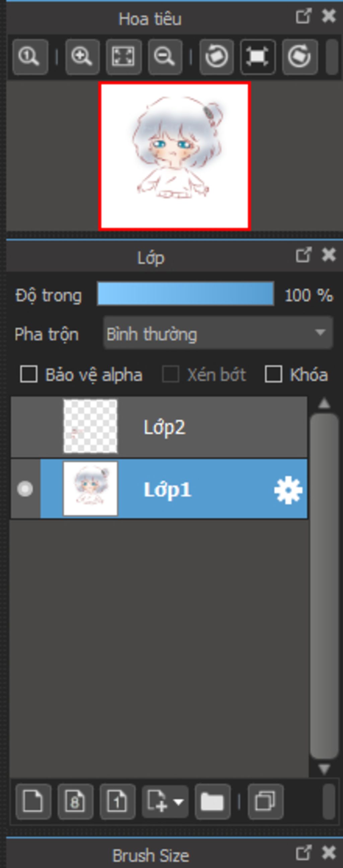Reset navigator zoom to 100%
This screenshot has width=343, height=868.
(x=30, y=57)
